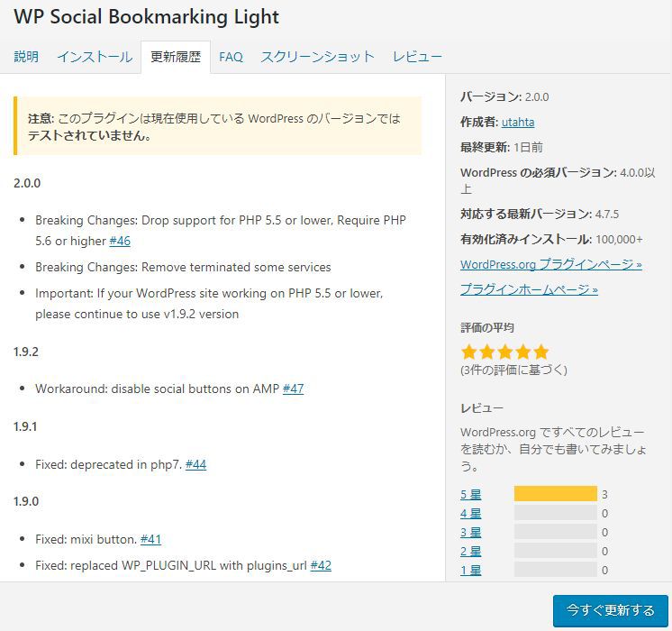672x631 pixels.
Task: Click the バージョン: 2.0.0 text
Action: (x=504, y=97)
